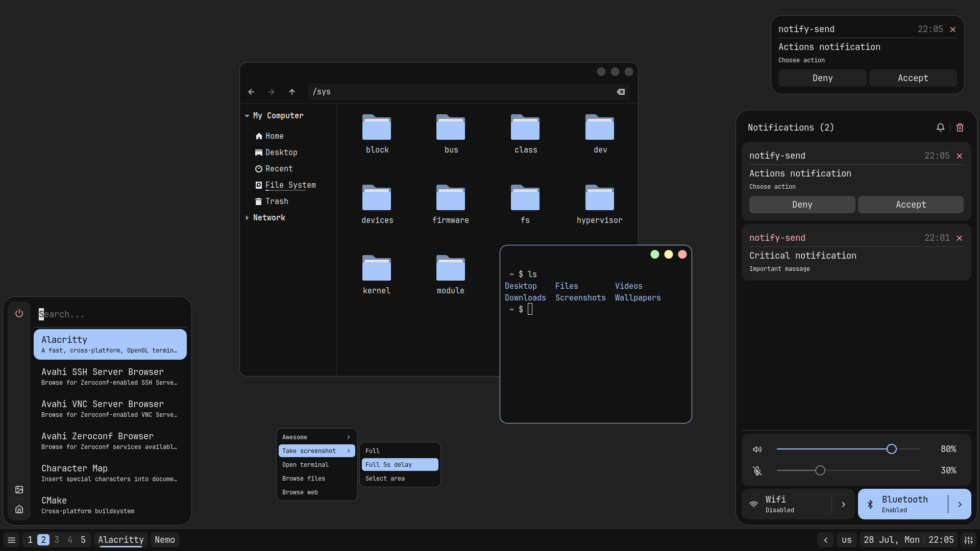Open Recent in Nemo sidebar
This screenshot has width=980, height=551.
pyautogui.click(x=274, y=169)
